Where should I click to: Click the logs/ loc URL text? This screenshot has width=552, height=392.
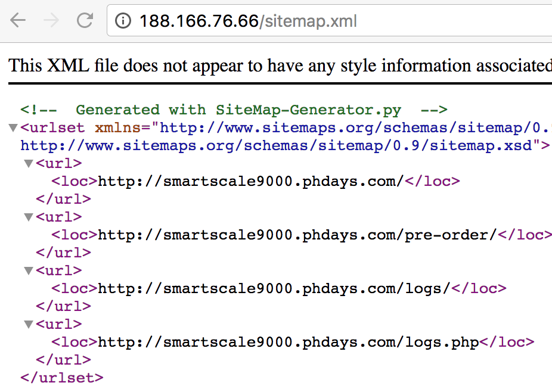274,288
